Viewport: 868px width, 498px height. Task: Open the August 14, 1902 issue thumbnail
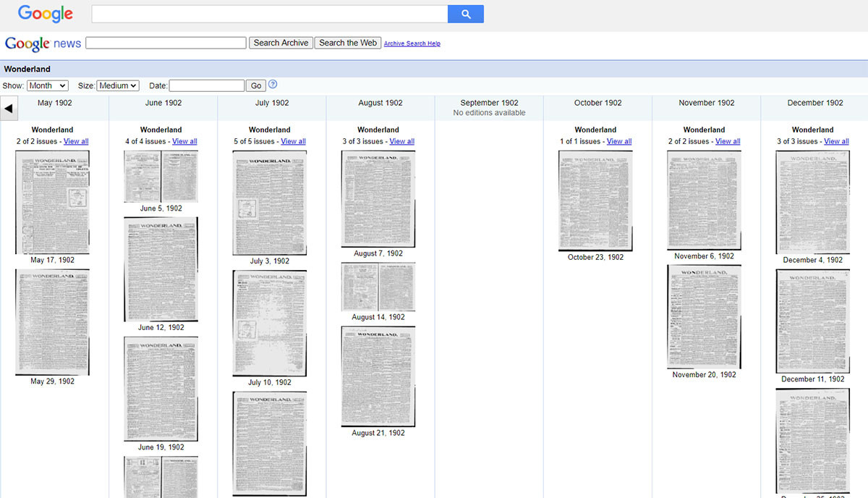tap(378, 287)
